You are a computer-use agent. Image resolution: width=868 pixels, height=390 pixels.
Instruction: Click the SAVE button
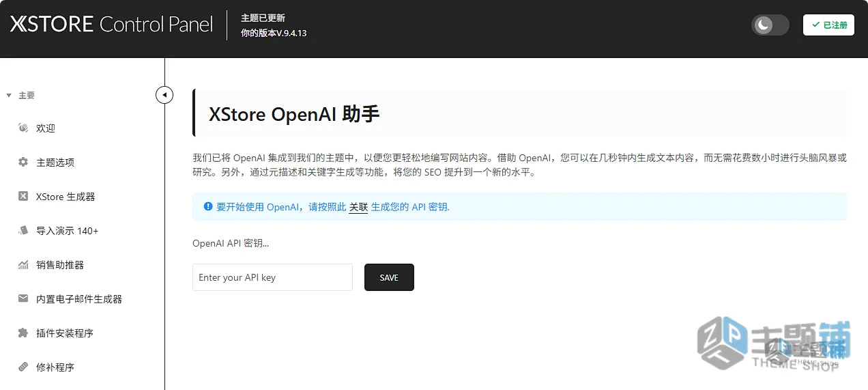[389, 277]
